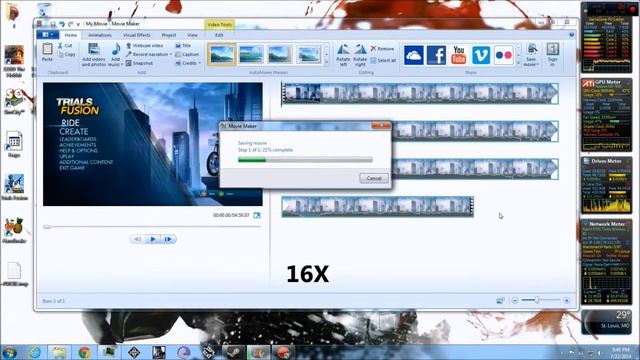Cancel the Saving movie dialog

pyautogui.click(x=374, y=178)
